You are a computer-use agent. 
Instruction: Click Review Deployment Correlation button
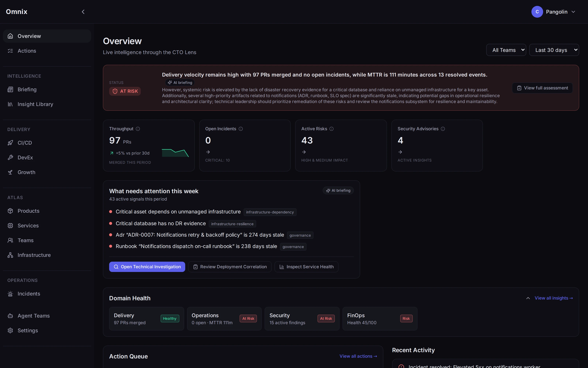click(x=230, y=267)
